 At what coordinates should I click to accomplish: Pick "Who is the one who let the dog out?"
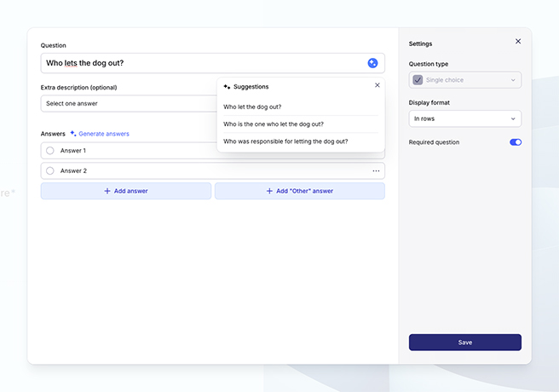[274, 124]
